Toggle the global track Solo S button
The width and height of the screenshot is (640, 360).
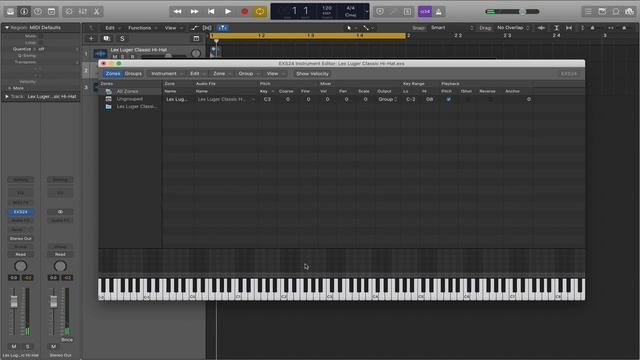pos(122,38)
